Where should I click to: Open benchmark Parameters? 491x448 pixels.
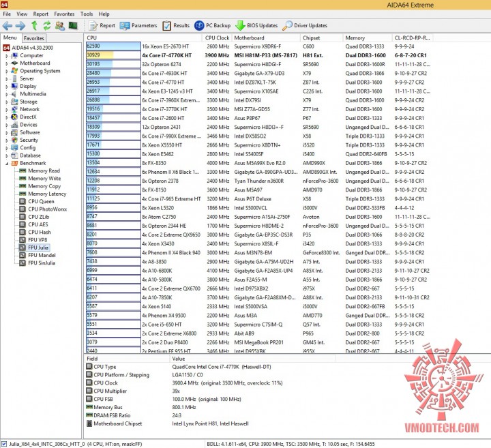pyautogui.click(x=138, y=26)
